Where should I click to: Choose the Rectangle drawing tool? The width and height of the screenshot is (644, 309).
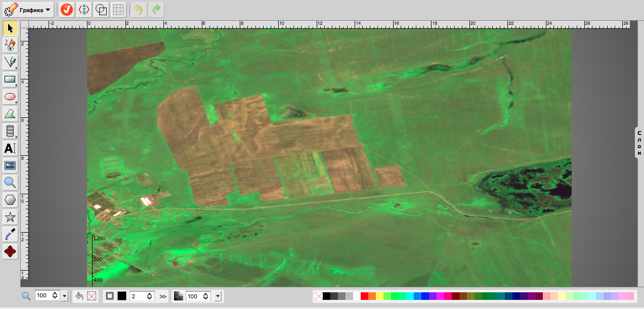pos(10,79)
